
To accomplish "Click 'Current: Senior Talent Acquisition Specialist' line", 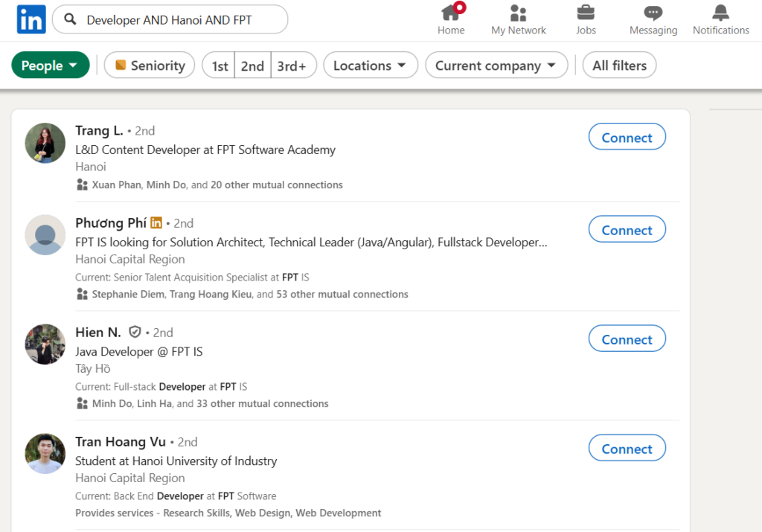I will click(x=192, y=277).
